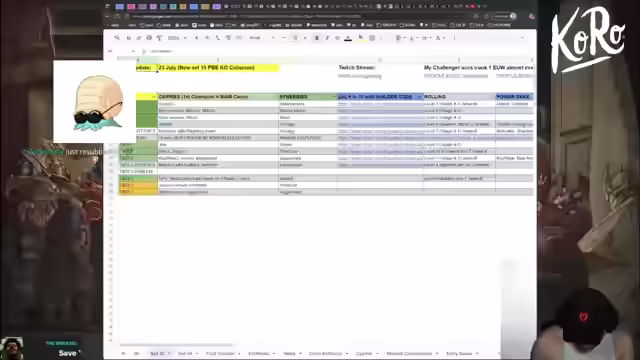Viewport: 640px width, 360px height.
Task: Click the font size input box
Action: tap(295, 38)
